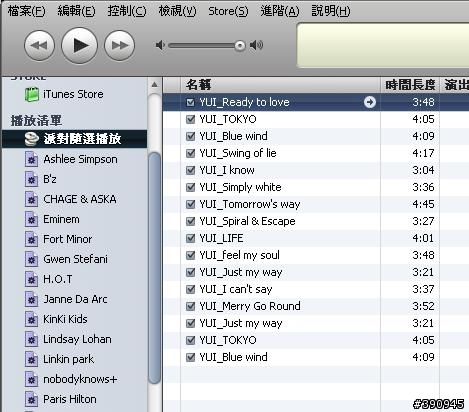The height and width of the screenshot is (412, 469).
Task: Open the 進階(A) Advanced menu
Action: (x=280, y=11)
